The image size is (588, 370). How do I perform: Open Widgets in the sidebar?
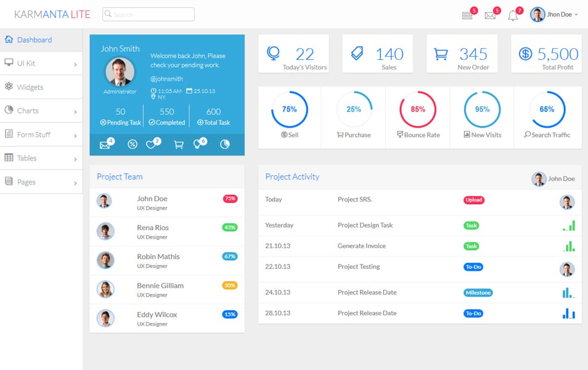pos(41,87)
